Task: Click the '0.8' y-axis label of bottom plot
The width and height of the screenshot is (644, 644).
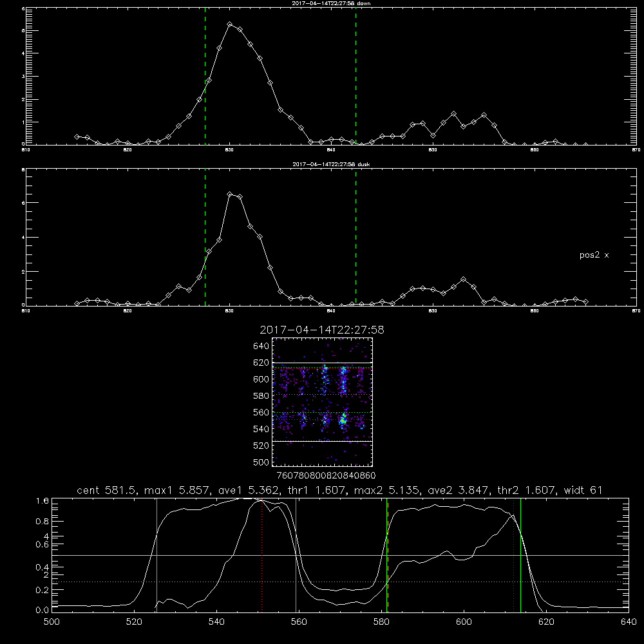Action: tap(43, 522)
